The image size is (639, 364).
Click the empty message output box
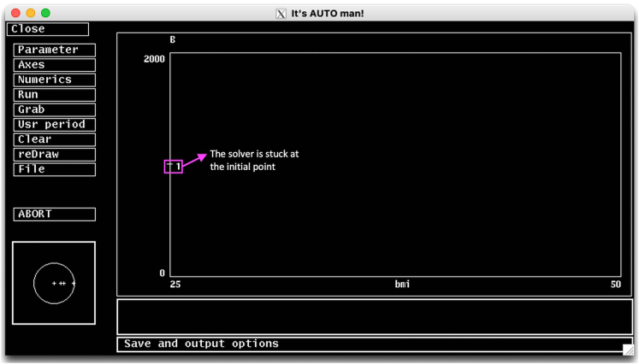tap(375, 317)
